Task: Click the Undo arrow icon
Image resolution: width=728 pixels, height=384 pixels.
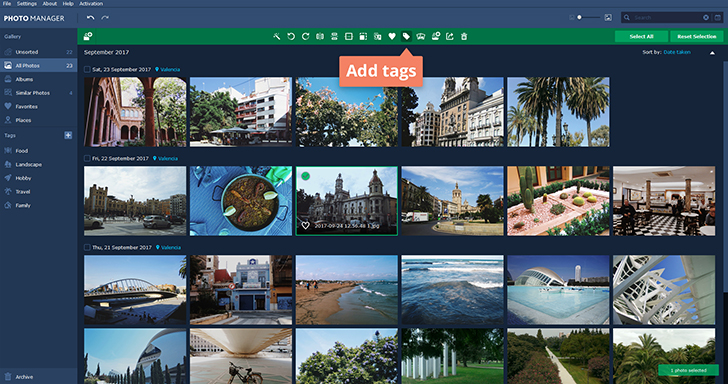Action: click(x=91, y=18)
